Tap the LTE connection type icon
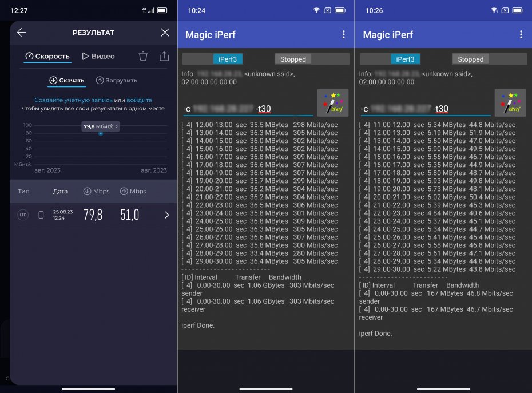The height and width of the screenshot is (393, 532). (x=23, y=215)
